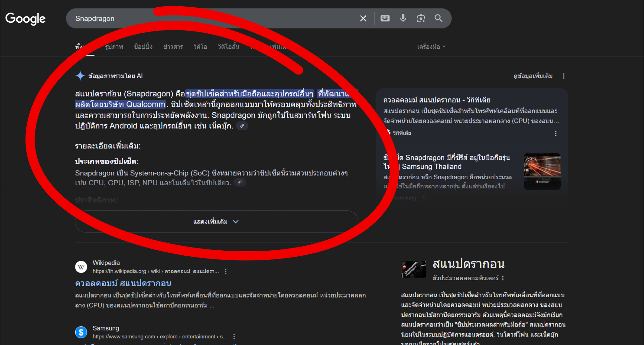Switch to the วิดีโอสั้น tab
Viewport: 644px width, 345px height.
click(x=229, y=47)
